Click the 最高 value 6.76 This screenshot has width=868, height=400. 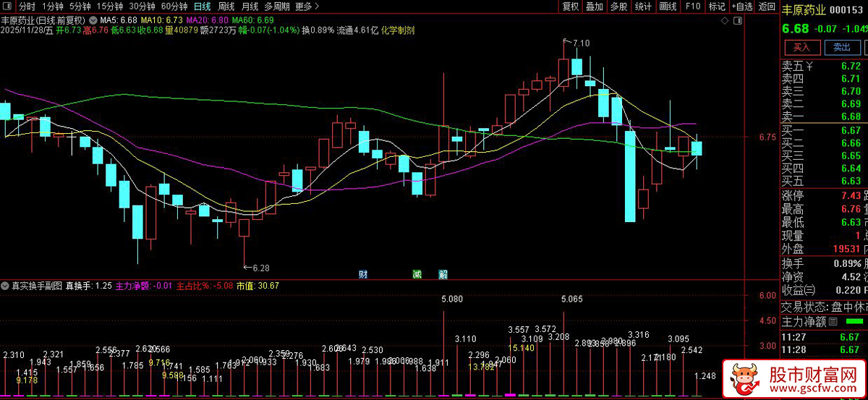(x=851, y=209)
